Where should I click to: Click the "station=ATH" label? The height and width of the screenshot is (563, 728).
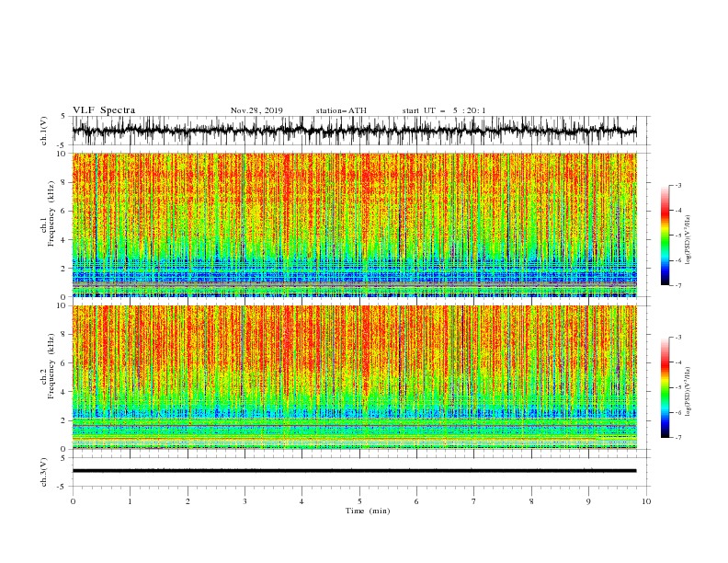pos(341,110)
